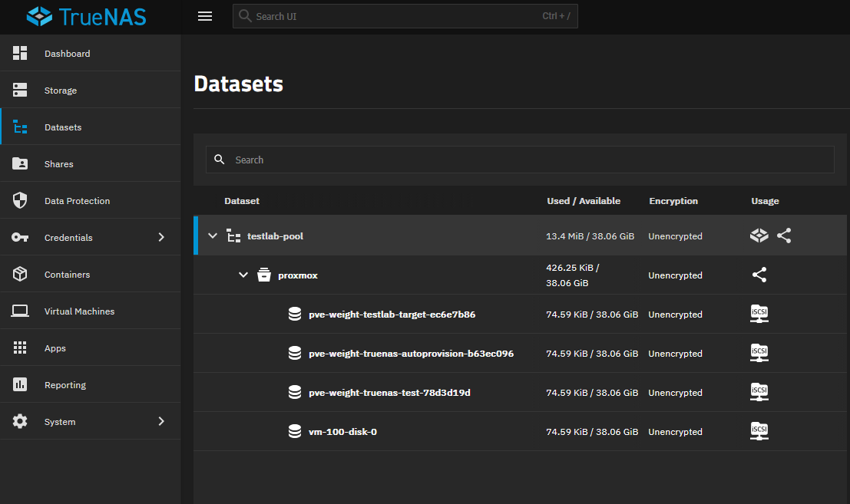Click the Used / Available column header
The width and height of the screenshot is (850, 504).
[x=584, y=201]
